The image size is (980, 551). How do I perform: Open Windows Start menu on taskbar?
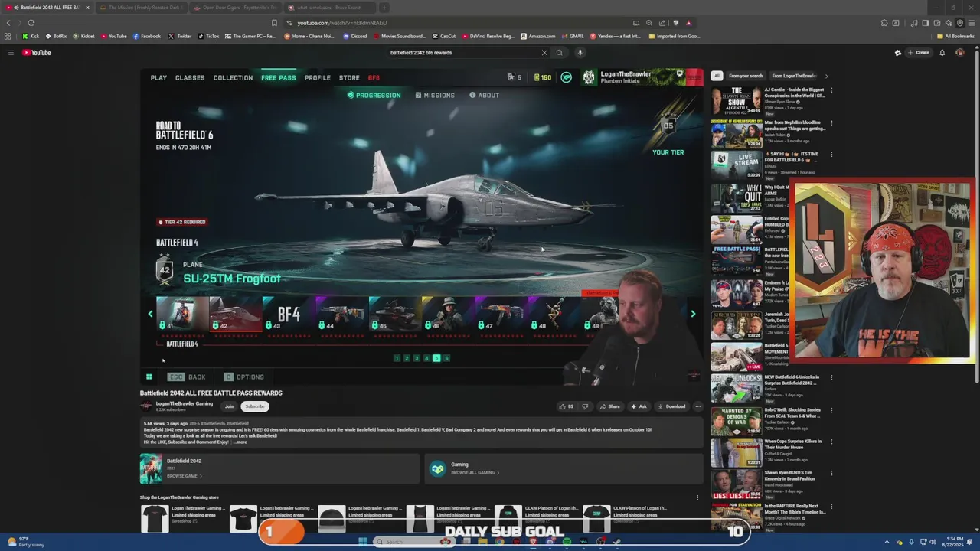[363, 542]
